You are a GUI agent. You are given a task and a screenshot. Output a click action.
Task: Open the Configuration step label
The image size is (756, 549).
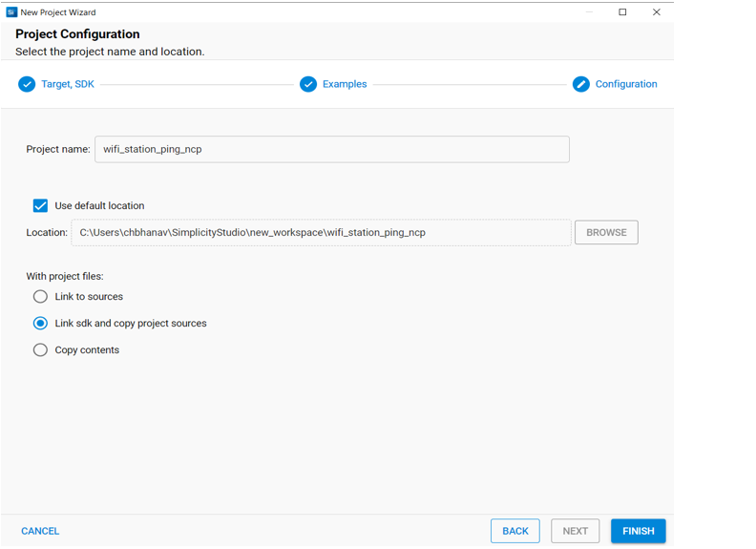coord(626,84)
